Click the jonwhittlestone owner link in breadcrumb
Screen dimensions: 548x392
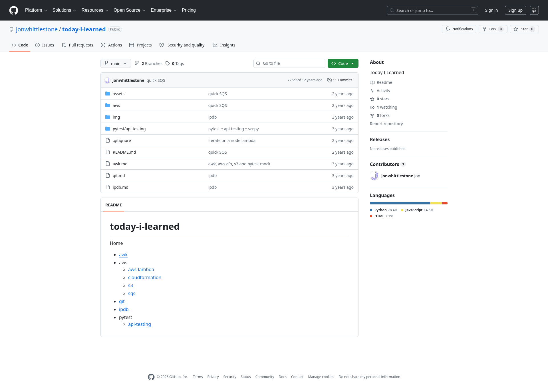[37, 29]
